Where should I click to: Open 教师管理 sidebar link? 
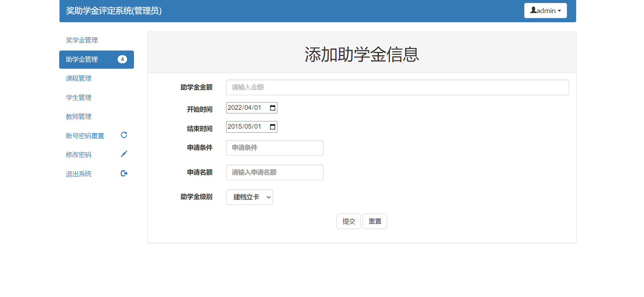coord(97,117)
